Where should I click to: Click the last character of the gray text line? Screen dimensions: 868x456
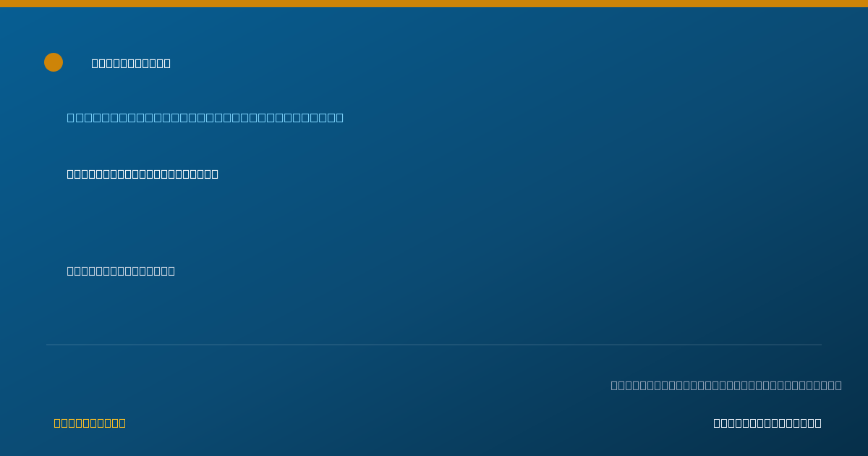coord(838,385)
